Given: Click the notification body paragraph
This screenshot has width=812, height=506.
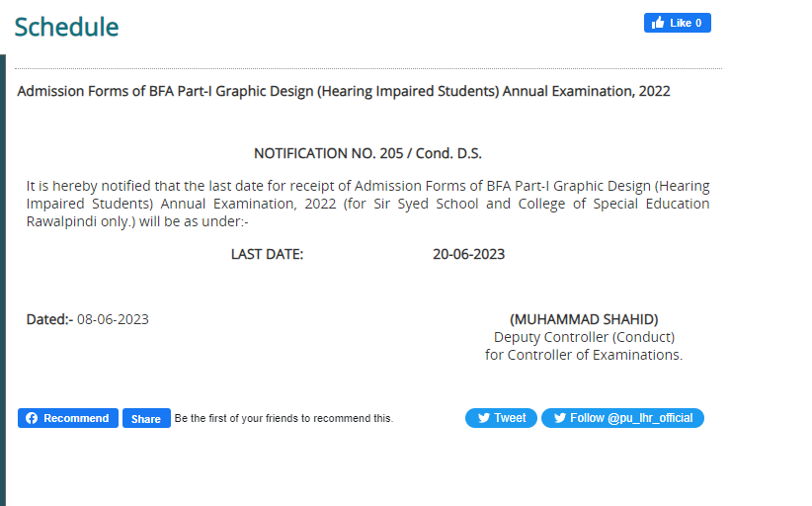Looking at the screenshot, I should point(367,204).
